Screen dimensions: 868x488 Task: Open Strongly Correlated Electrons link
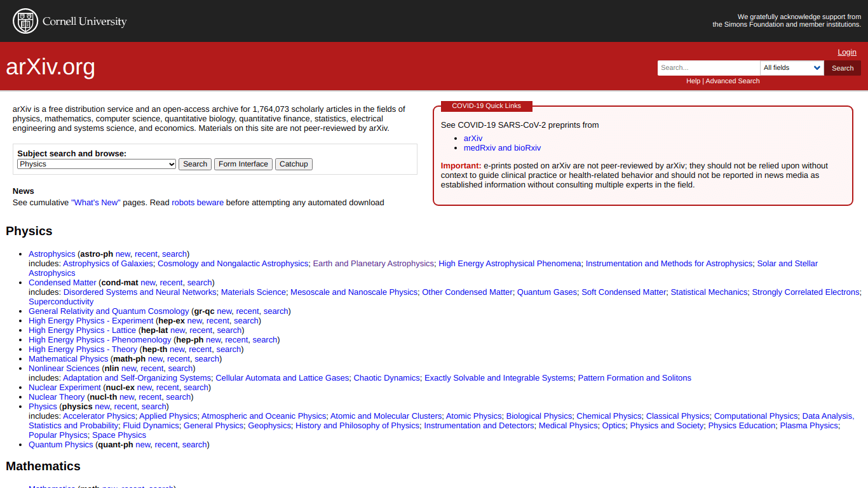(806, 292)
